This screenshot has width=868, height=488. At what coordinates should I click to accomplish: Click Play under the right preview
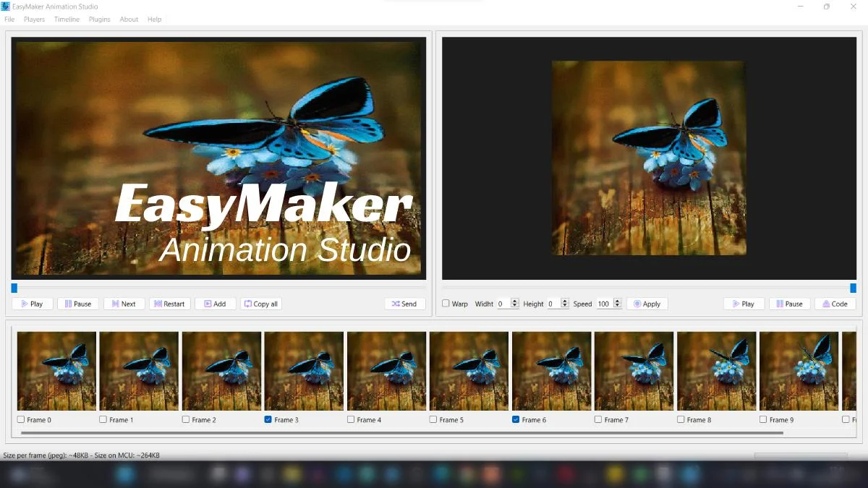[744, 304]
